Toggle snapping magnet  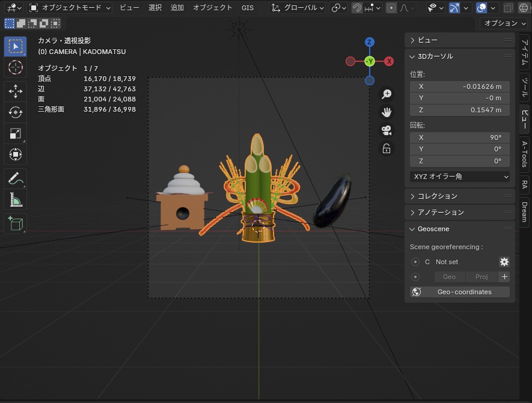[x=357, y=8]
